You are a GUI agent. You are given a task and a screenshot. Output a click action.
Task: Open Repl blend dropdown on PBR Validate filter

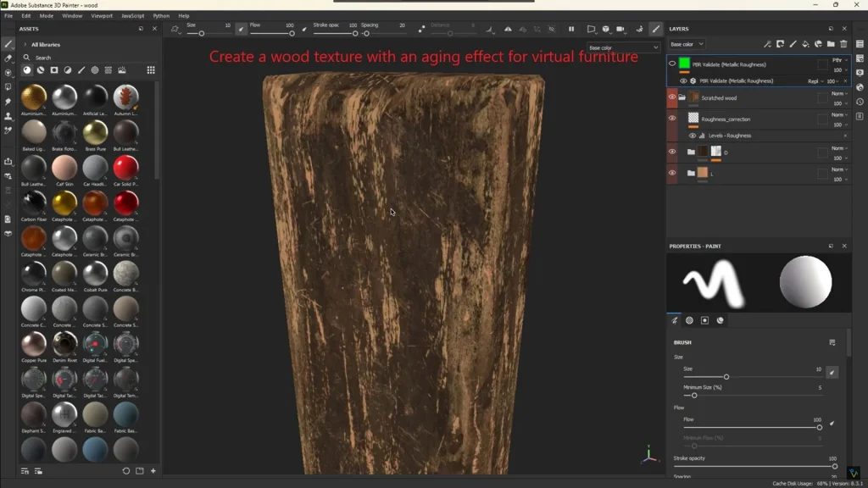(815, 81)
